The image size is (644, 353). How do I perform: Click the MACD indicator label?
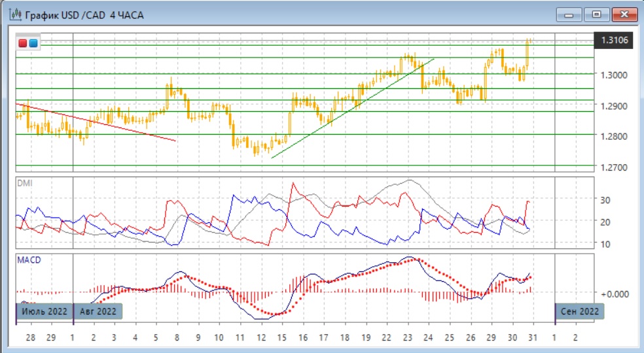[28, 260]
